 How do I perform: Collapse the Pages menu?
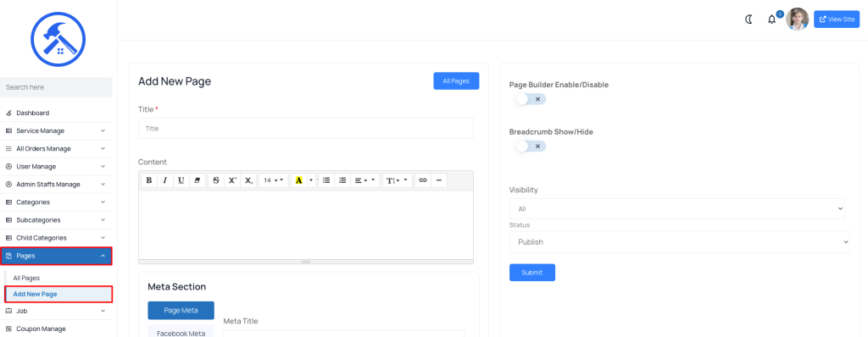point(56,256)
